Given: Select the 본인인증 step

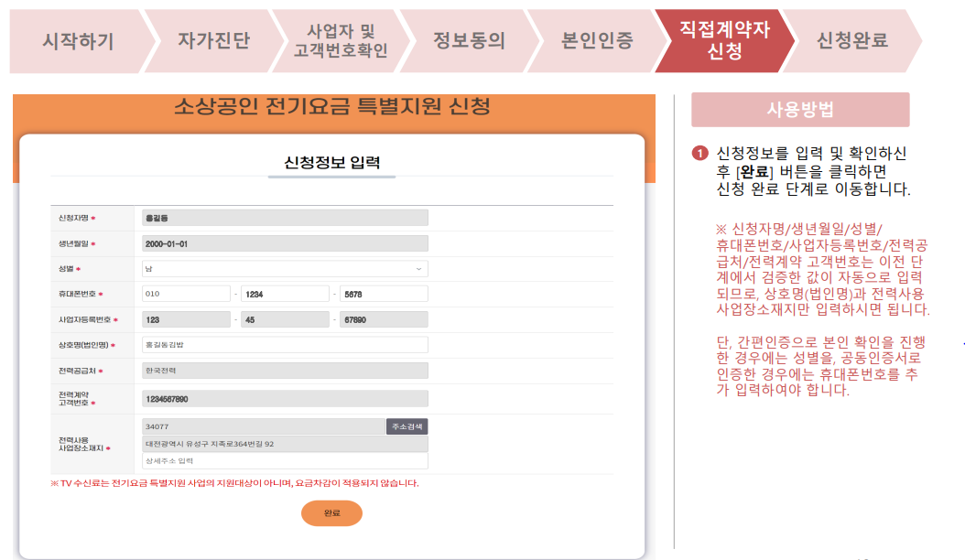Looking at the screenshot, I should coord(598,41).
